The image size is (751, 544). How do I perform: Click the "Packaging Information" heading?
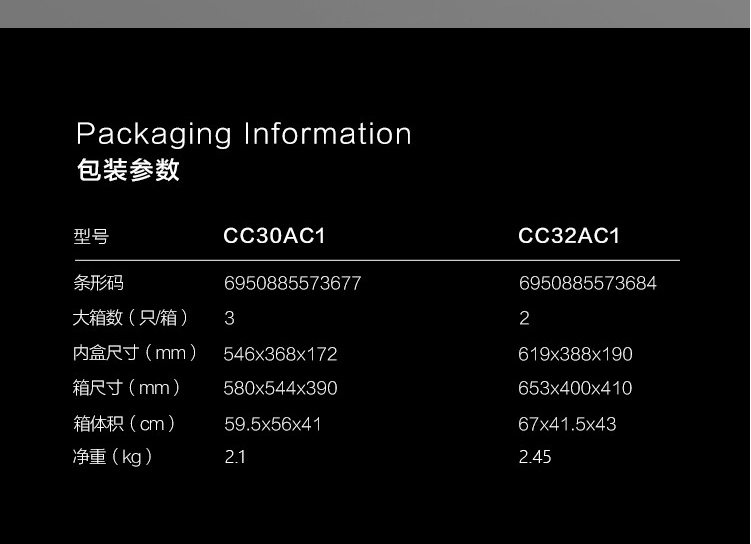[243, 134]
